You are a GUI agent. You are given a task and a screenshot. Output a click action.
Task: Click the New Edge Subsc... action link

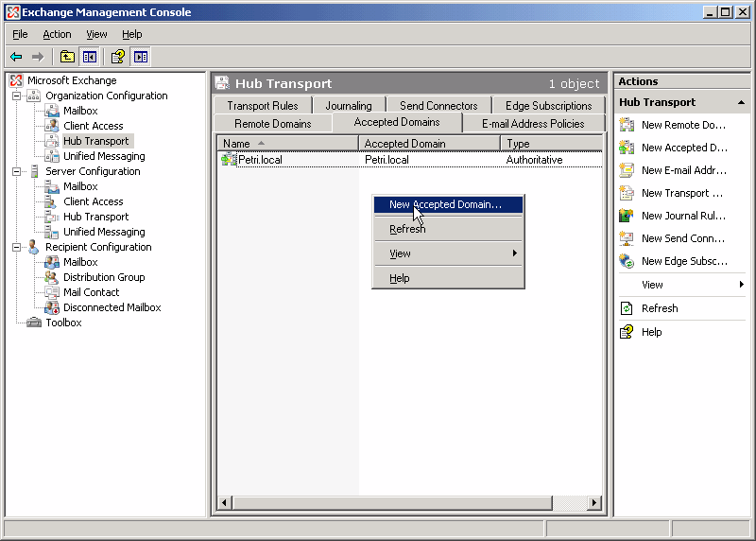(684, 261)
